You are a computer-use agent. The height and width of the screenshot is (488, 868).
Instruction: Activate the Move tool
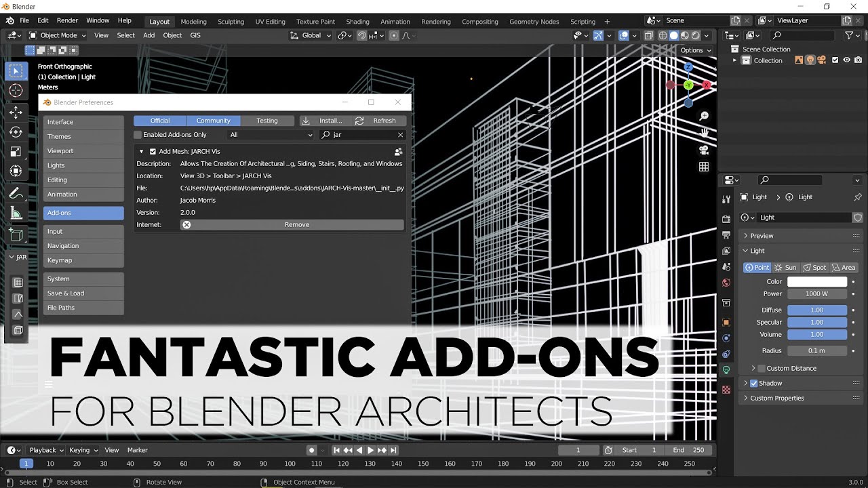[16, 113]
